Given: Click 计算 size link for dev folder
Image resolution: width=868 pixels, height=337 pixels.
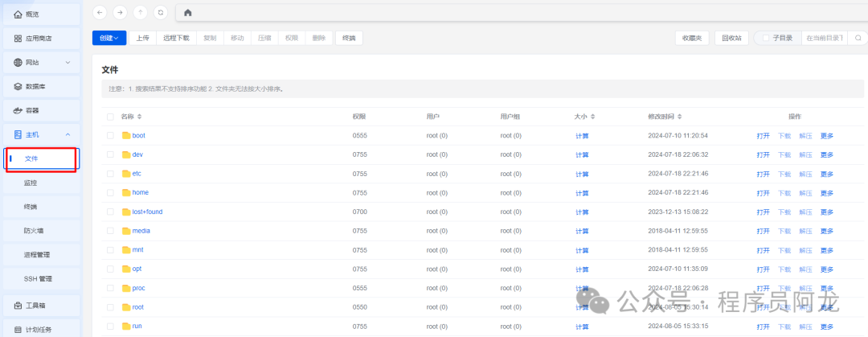Looking at the screenshot, I should (582, 154).
